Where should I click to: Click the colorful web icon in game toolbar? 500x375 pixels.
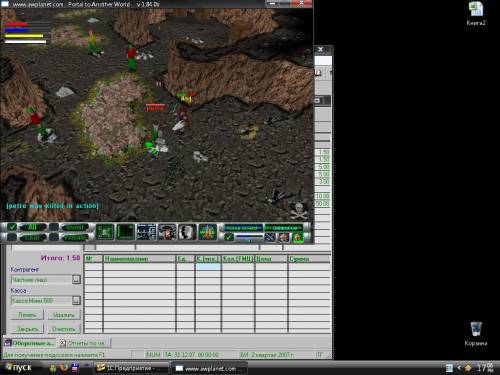(207, 232)
